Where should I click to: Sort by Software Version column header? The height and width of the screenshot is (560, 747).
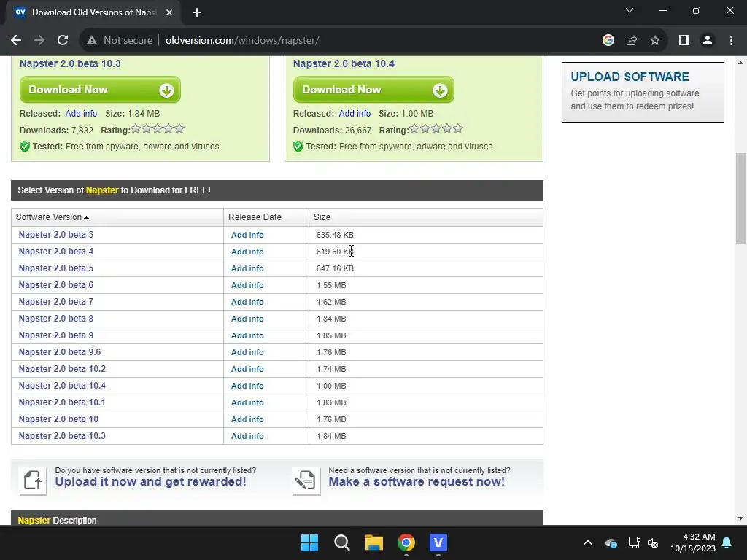117,217
